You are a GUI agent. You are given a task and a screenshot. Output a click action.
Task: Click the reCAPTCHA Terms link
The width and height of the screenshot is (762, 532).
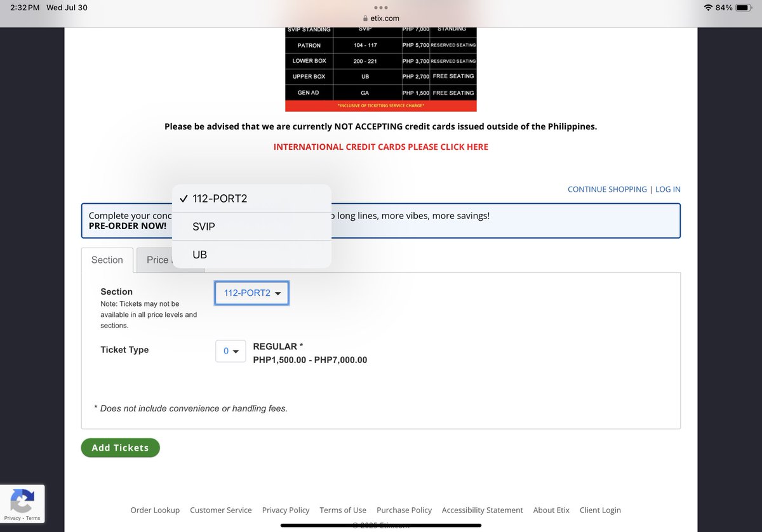[33, 518]
